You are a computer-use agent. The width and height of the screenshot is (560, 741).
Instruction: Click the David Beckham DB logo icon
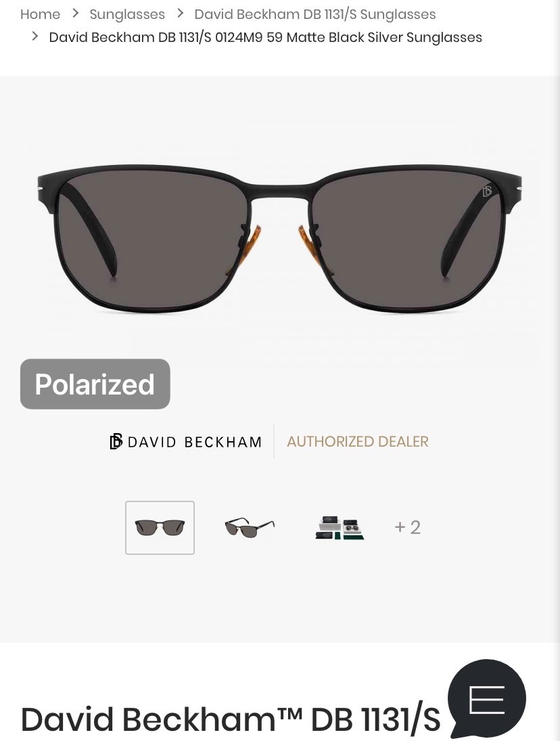pos(116,441)
